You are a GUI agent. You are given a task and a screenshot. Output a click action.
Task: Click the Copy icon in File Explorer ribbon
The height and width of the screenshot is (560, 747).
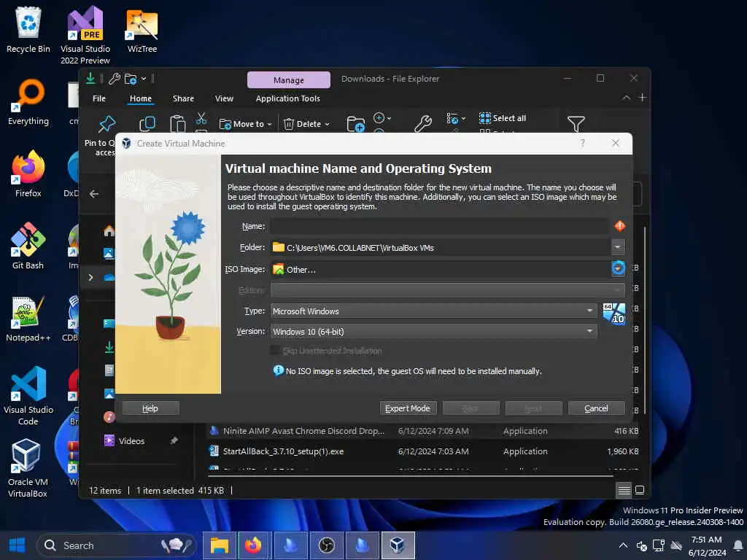pos(147,124)
